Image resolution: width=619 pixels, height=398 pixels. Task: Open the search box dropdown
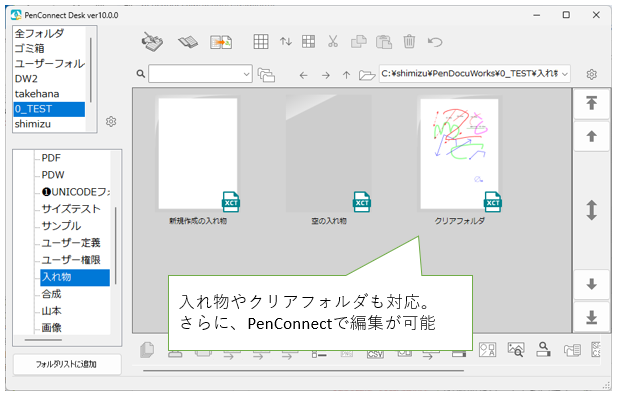coord(246,74)
